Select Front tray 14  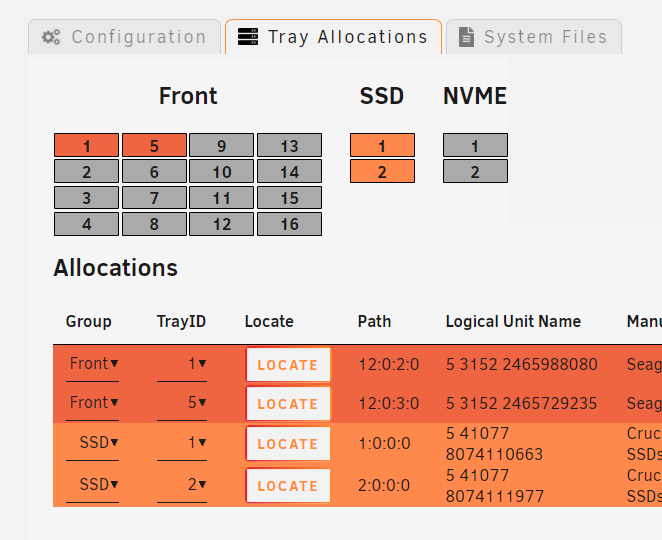(x=290, y=171)
